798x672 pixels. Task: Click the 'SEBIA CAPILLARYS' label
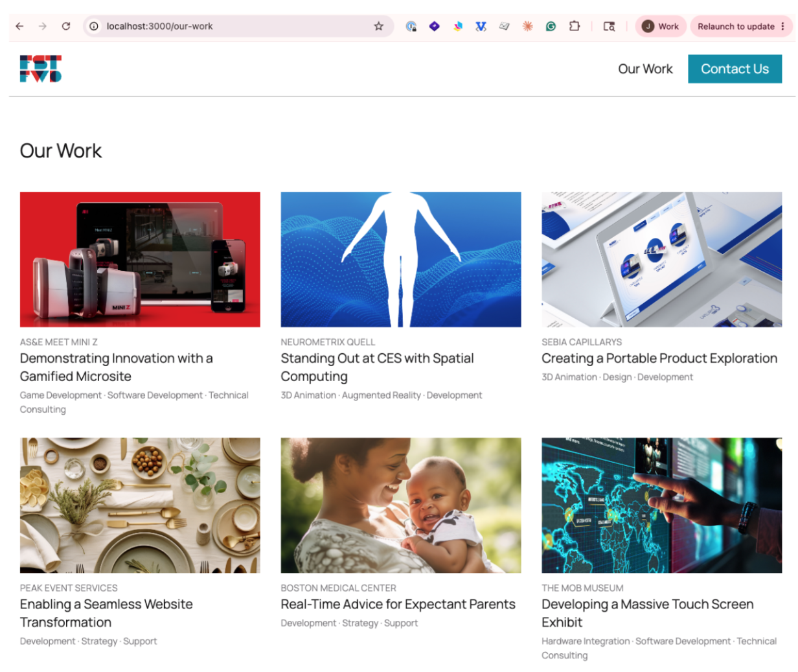pyautogui.click(x=582, y=342)
